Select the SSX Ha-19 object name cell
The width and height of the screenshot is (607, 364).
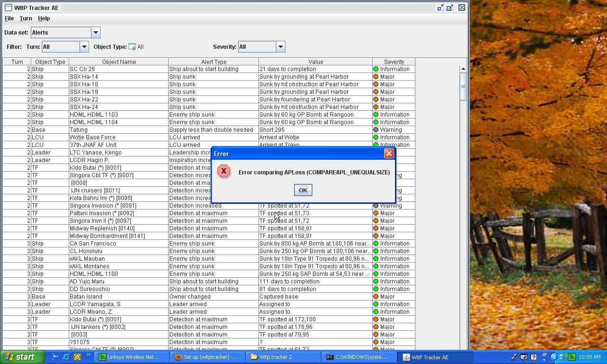click(119, 92)
